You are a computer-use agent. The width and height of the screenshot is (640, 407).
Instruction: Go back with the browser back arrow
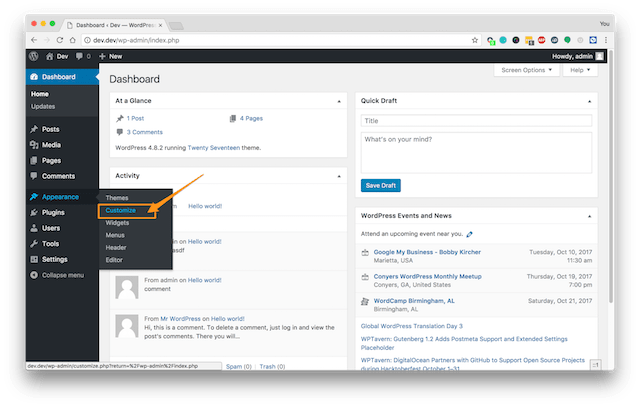34,40
